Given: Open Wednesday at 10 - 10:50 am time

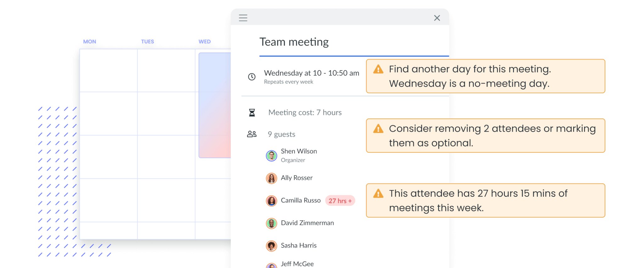Looking at the screenshot, I should pos(311,73).
